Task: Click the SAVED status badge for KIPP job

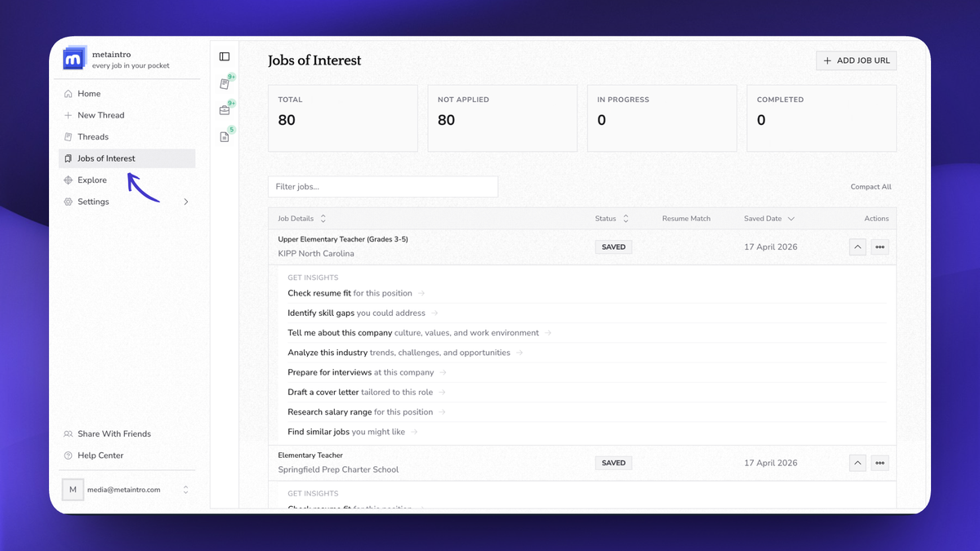Action: (613, 247)
